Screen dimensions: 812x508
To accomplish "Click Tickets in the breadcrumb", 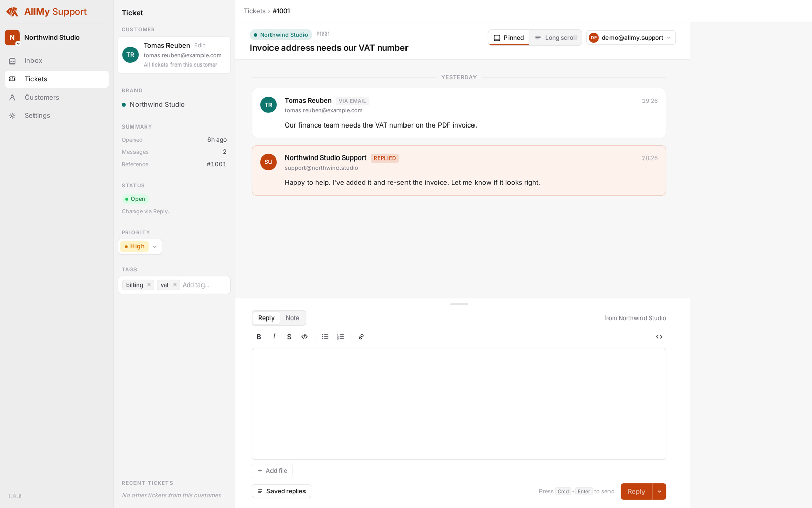I will click(x=254, y=11).
